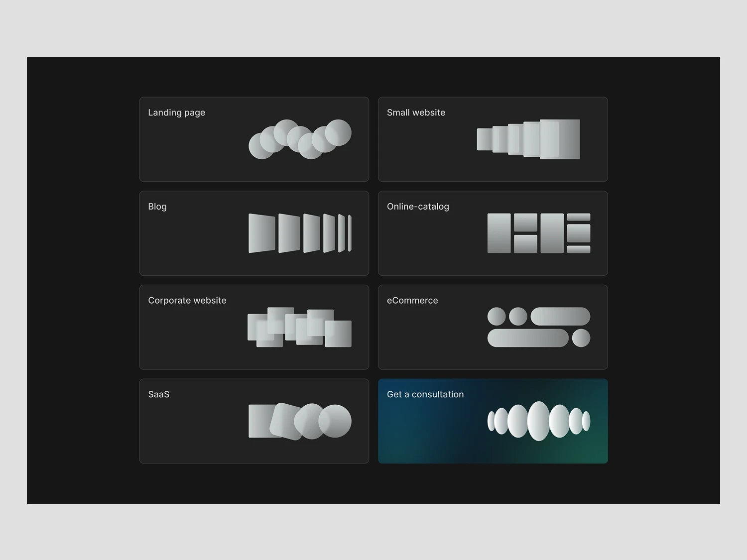Click the square-and-circles SaaS icon
747x560 pixels.
[x=300, y=421]
